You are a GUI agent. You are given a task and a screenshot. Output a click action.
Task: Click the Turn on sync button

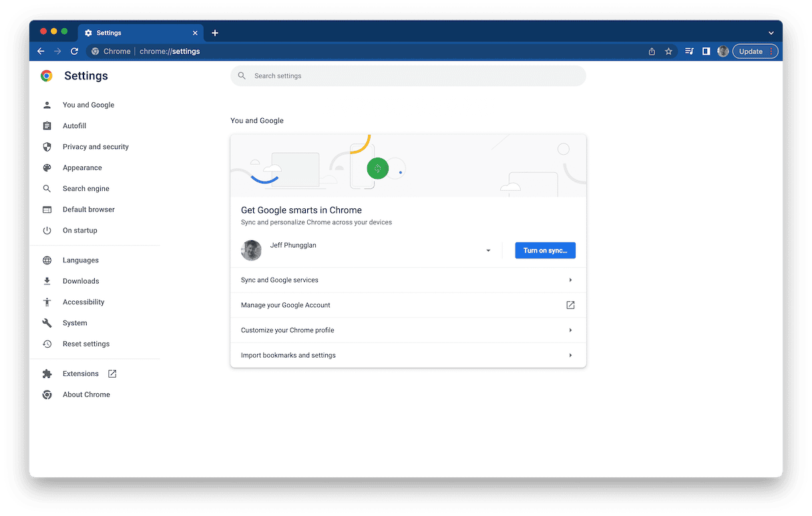[x=545, y=250]
